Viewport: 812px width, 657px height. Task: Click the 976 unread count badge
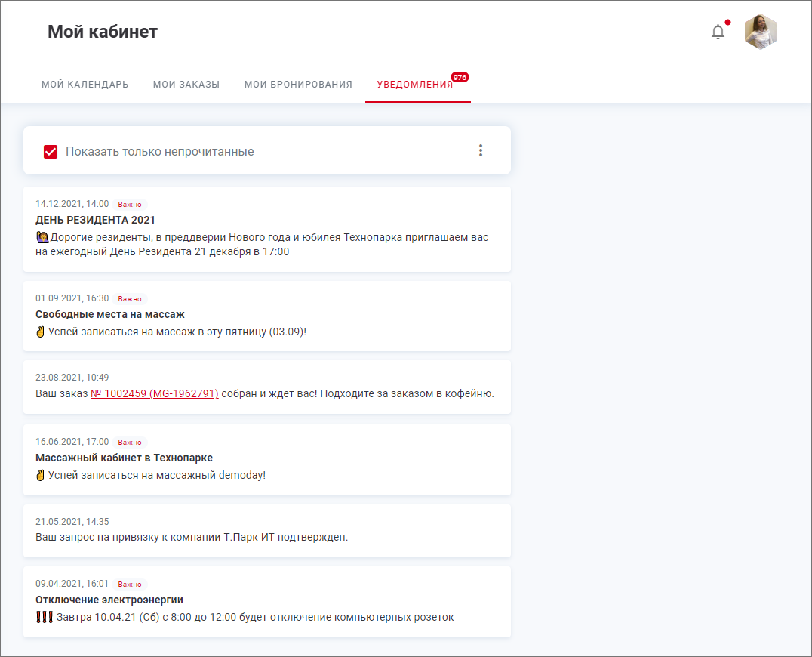pos(460,77)
